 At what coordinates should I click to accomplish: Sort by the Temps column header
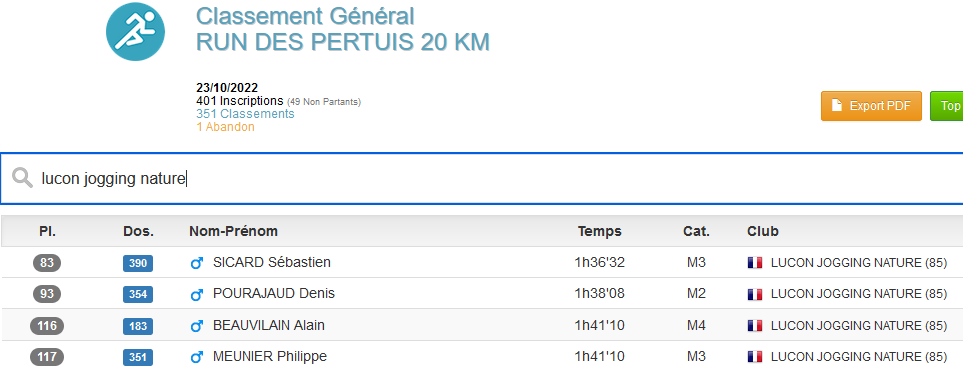tap(599, 232)
